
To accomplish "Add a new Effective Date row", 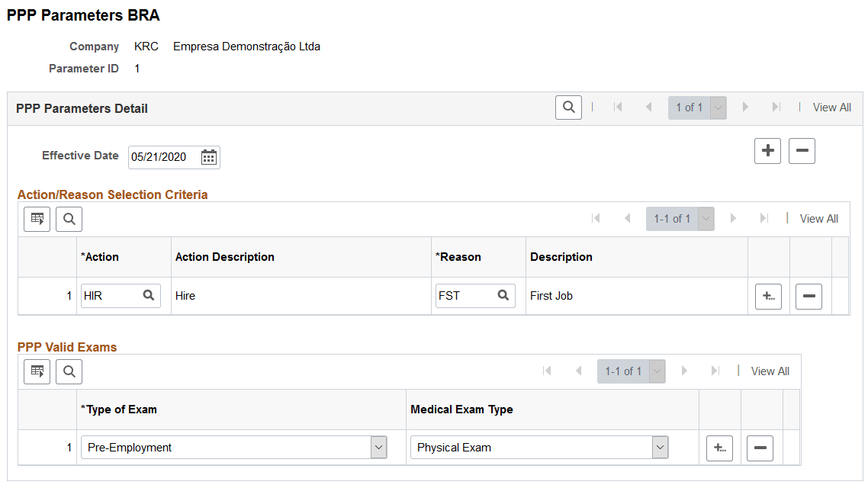I will [x=767, y=150].
